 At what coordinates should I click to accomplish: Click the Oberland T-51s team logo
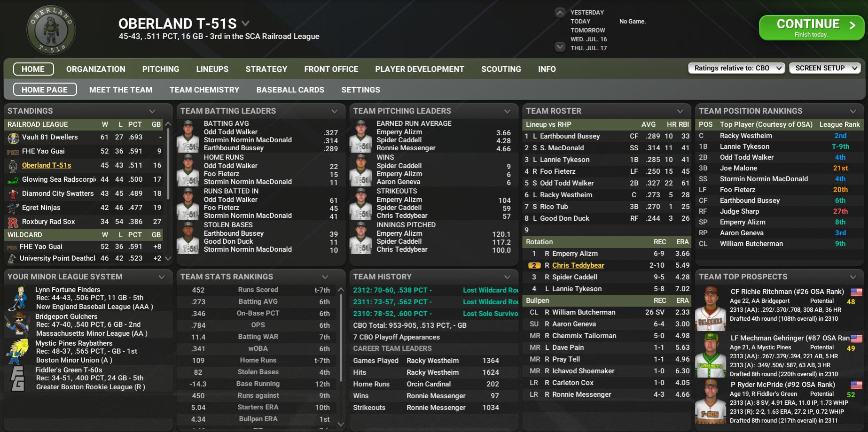click(x=51, y=30)
